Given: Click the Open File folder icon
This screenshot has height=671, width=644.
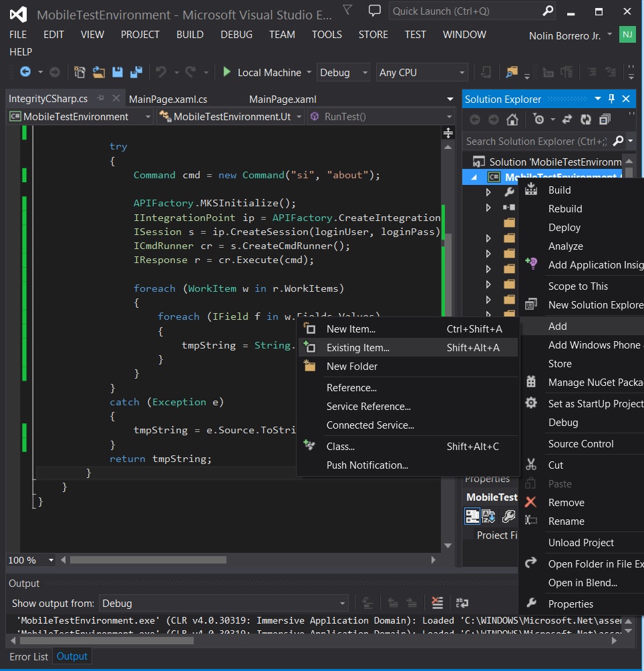Looking at the screenshot, I should (x=98, y=72).
